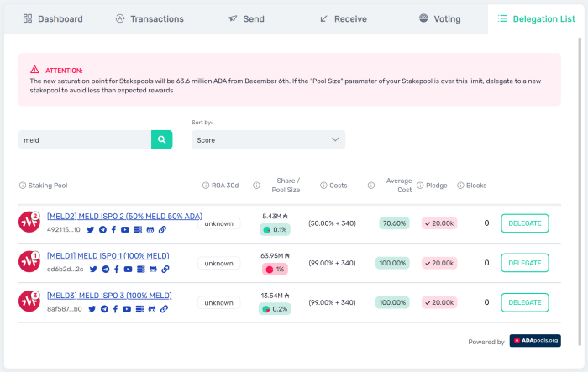Delegate to MELD ISPO 2 pool
The height and width of the screenshot is (372, 588).
point(525,223)
